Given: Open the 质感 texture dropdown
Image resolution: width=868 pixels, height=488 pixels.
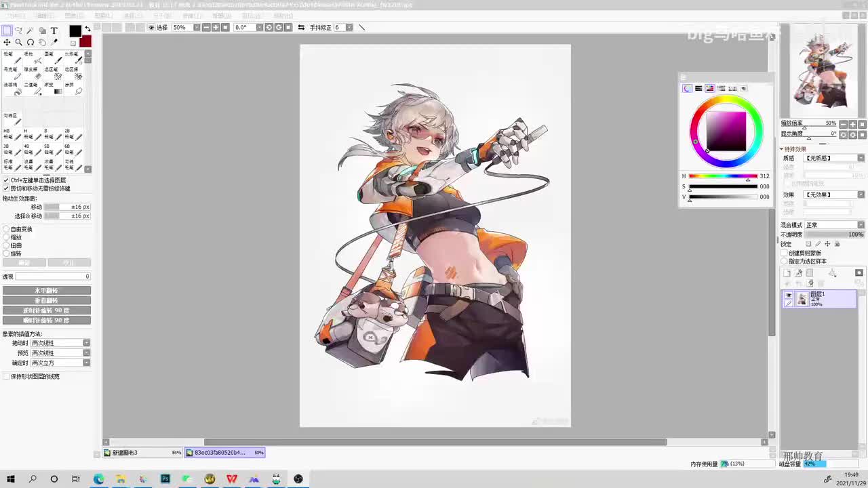Looking at the screenshot, I should click(861, 158).
